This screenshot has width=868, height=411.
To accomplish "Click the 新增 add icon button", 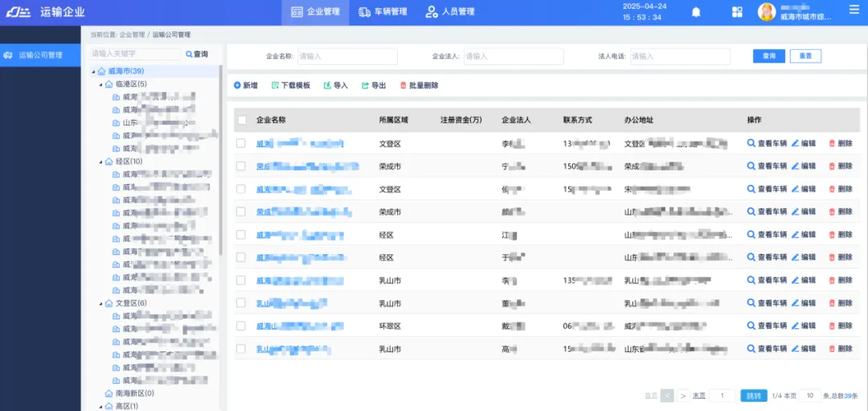I will [237, 85].
